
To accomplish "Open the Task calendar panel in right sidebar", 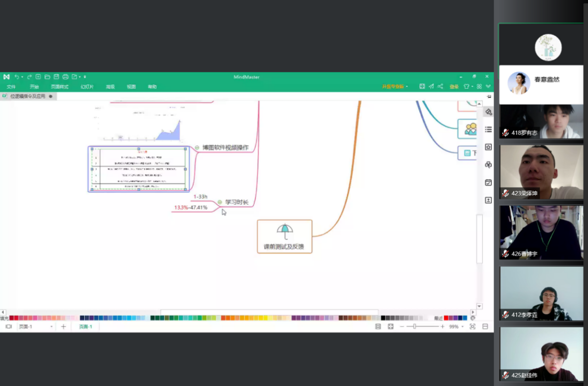I will (x=488, y=183).
